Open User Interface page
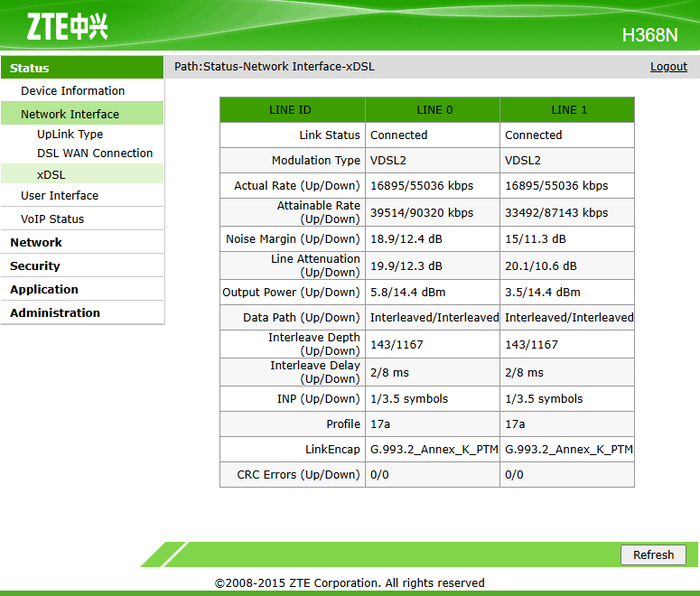The width and height of the screenshot is (700, 596). tap(60, 196)
